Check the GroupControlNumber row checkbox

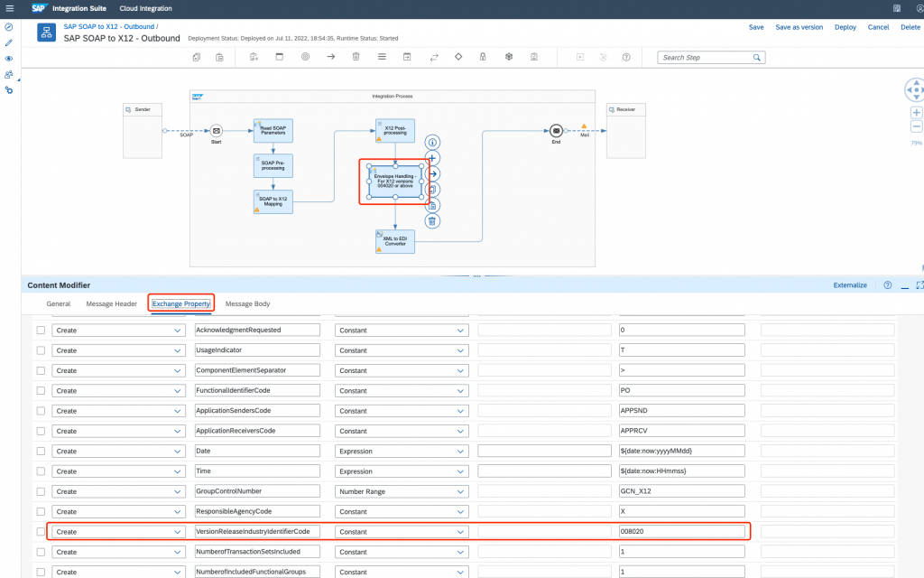coord(41,491)
